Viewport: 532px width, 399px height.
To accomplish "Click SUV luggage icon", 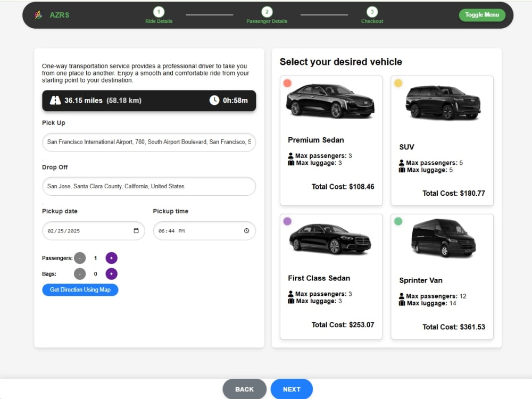I will click(x=402, y=170).
